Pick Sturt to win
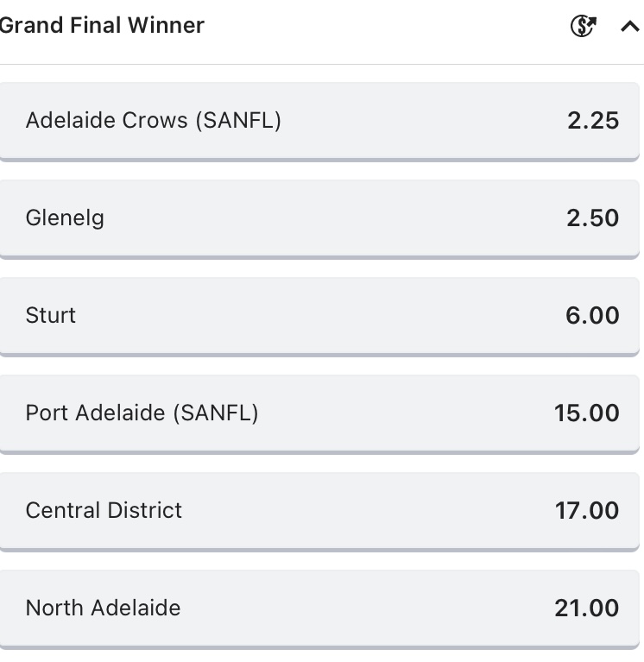The width and height of the screenshot is (644, 662). click(x=51, y=315)
